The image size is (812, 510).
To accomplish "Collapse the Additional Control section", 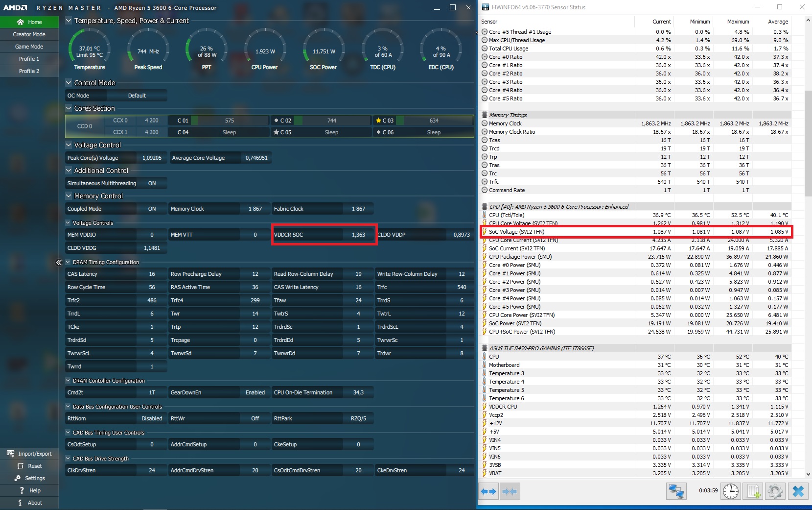I will point(69,170).
